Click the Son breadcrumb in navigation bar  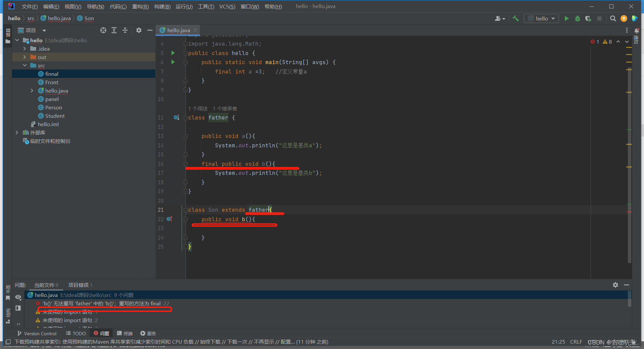[x=86, y=18]
